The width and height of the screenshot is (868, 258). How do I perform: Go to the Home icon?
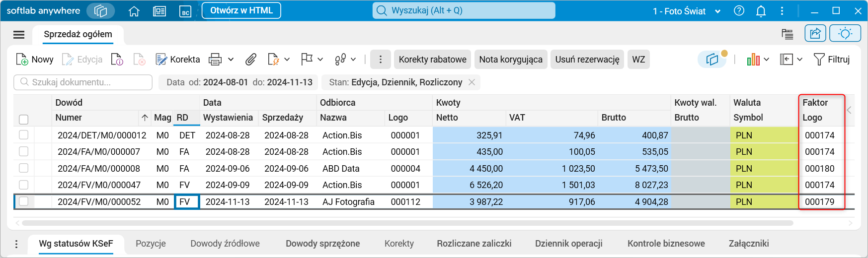click(134, 11)
